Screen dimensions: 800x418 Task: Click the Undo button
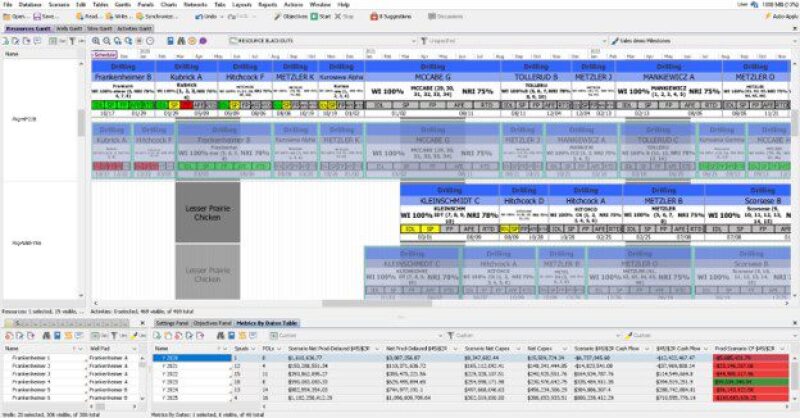(x=207, y=17)
